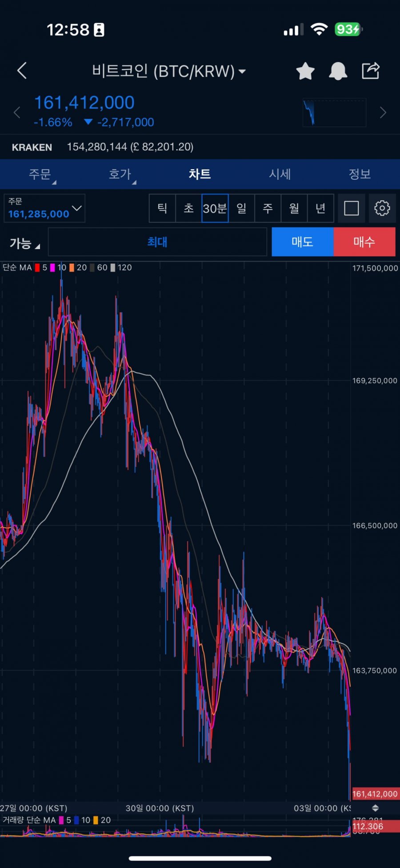Image resolution: width=400 pixels, height=868 pixels.
Task: Expand chart with fullscreen square icon
Action: coord(351,208)
